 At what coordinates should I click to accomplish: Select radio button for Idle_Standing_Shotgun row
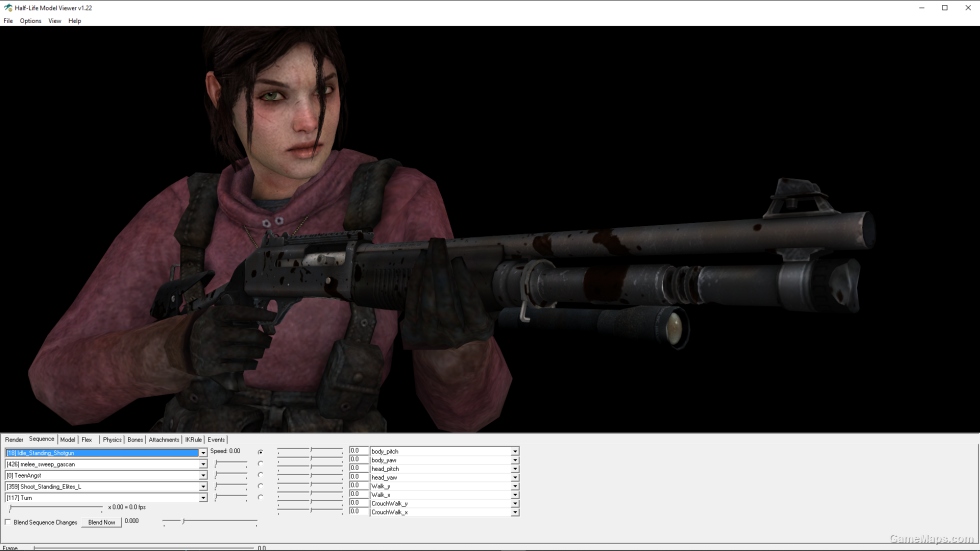click(261, 452)
